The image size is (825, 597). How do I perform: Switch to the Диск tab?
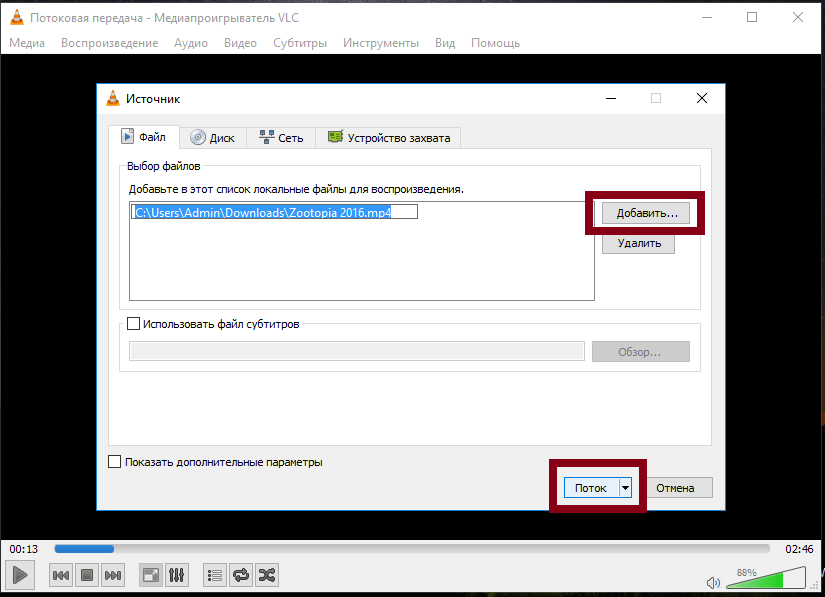pyautogui.click(x=212, y=138)
